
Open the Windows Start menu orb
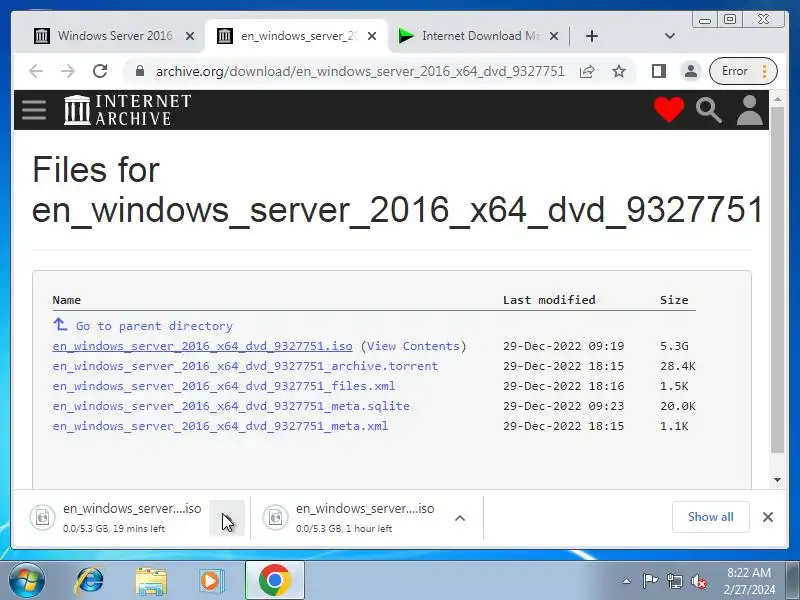[27, 581]
